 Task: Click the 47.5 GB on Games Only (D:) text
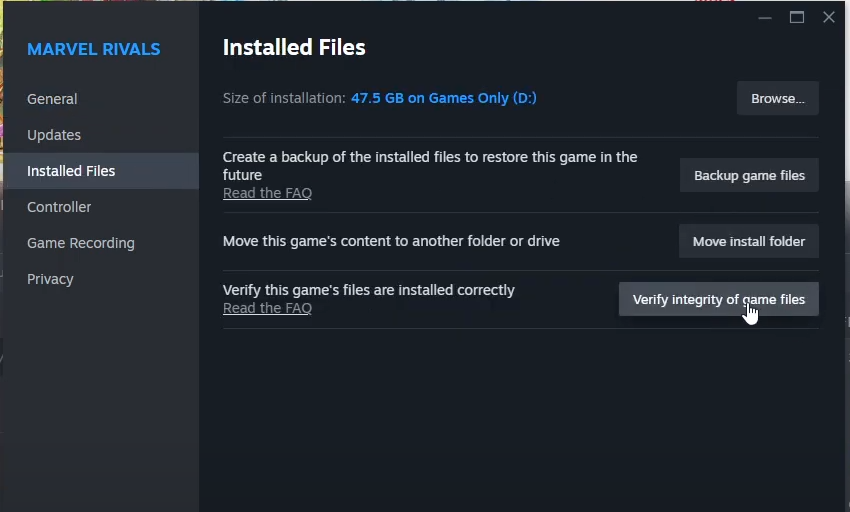point(443,98)
